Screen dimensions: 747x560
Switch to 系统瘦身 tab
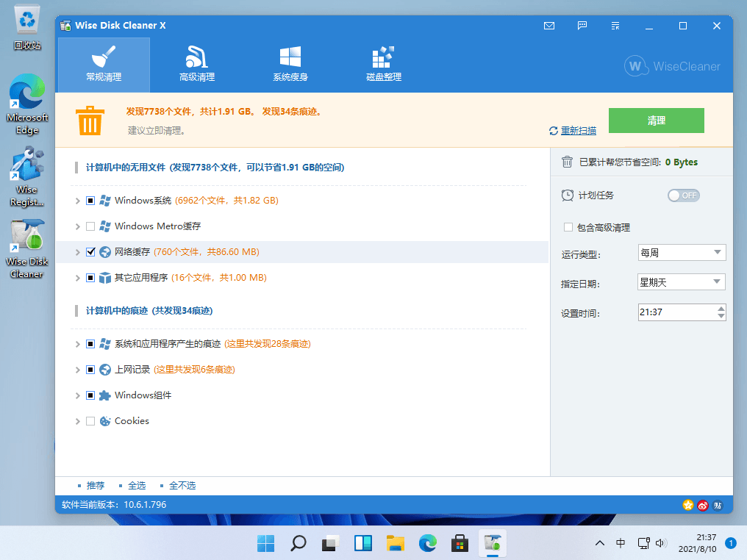290,65
